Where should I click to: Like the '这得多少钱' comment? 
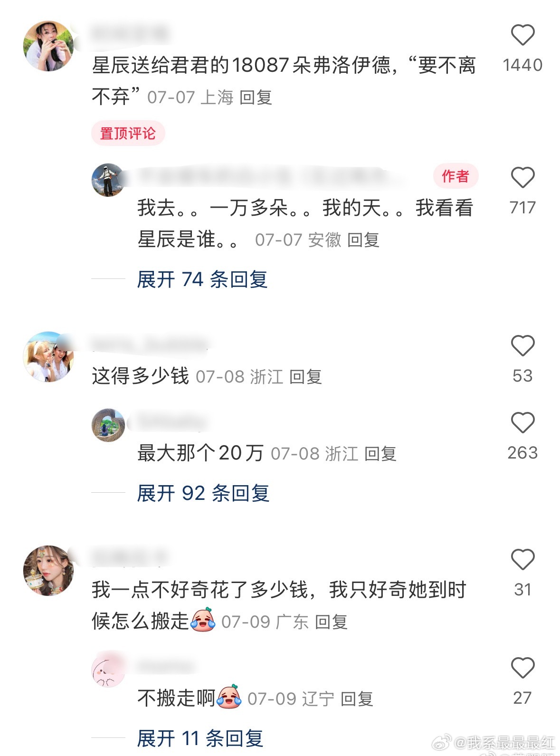pos(522,345)
